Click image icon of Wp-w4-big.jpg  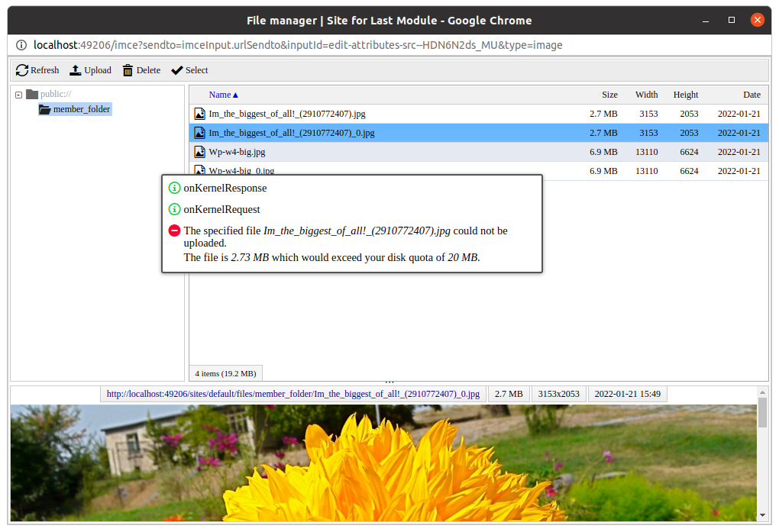(x=199, y=152)
